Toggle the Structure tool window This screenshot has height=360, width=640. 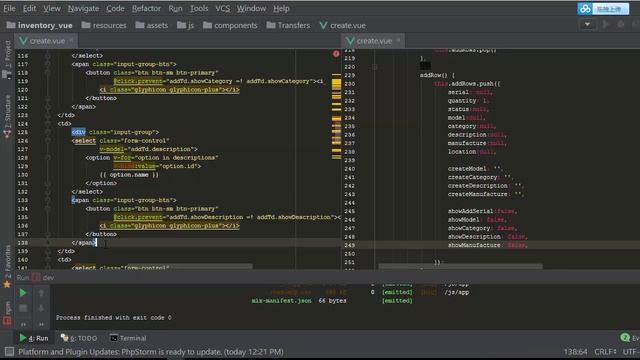pyautogui.click(x=7, y=117)
